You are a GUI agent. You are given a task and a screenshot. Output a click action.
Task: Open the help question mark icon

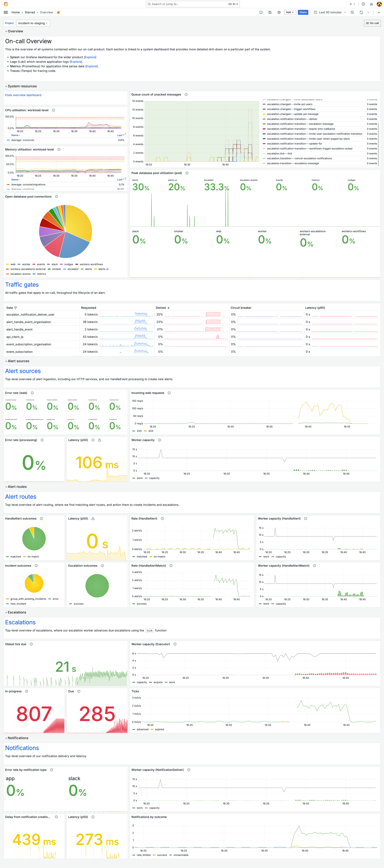pos(363,4)
